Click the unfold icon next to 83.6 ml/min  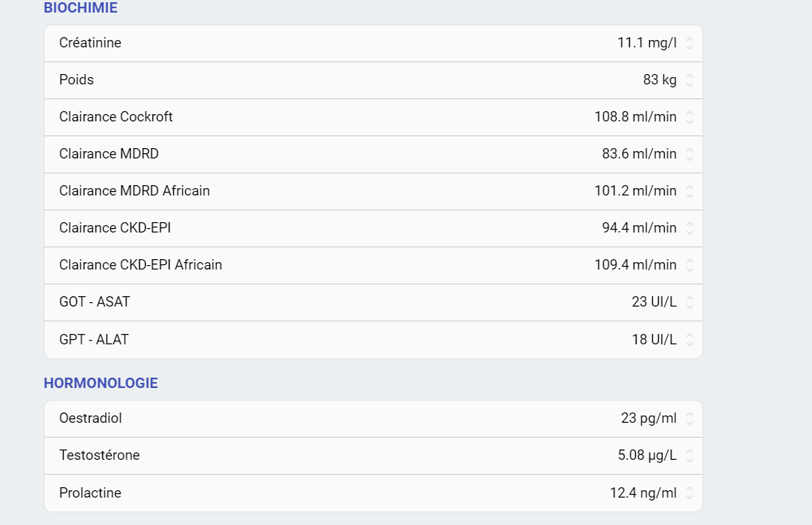[x=689, y=154]
